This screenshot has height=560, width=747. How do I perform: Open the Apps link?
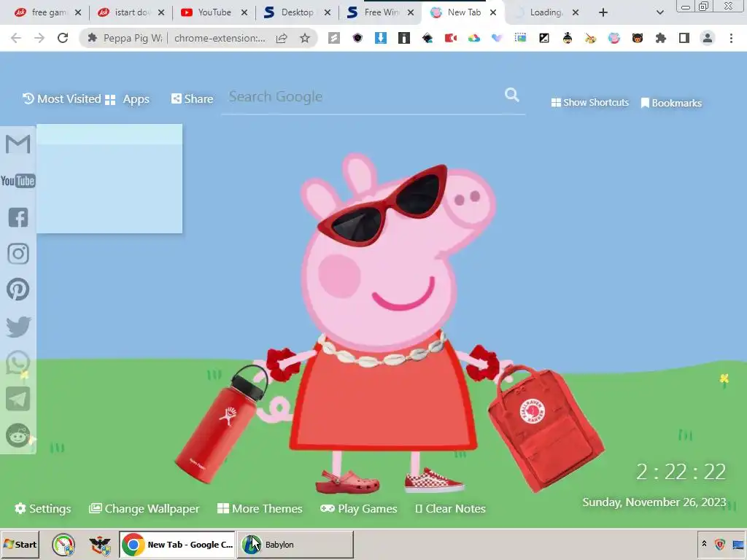(x=127, y=99)
